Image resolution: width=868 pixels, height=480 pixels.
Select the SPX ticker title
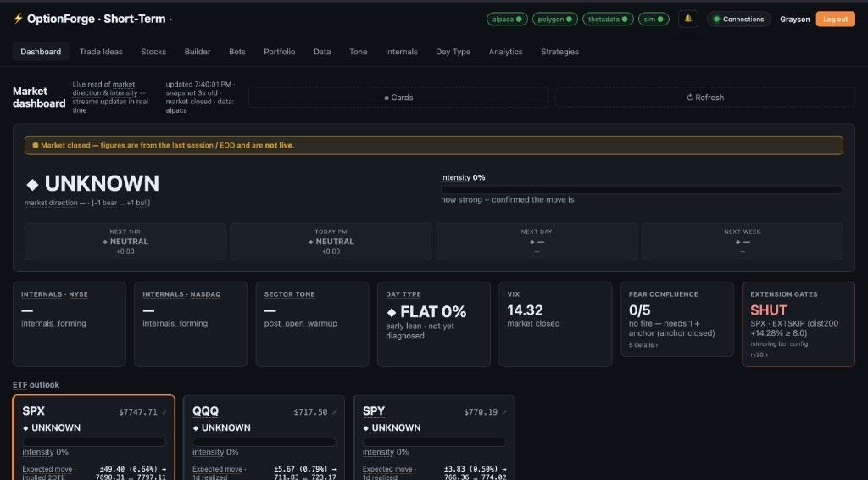coord(33,410)
